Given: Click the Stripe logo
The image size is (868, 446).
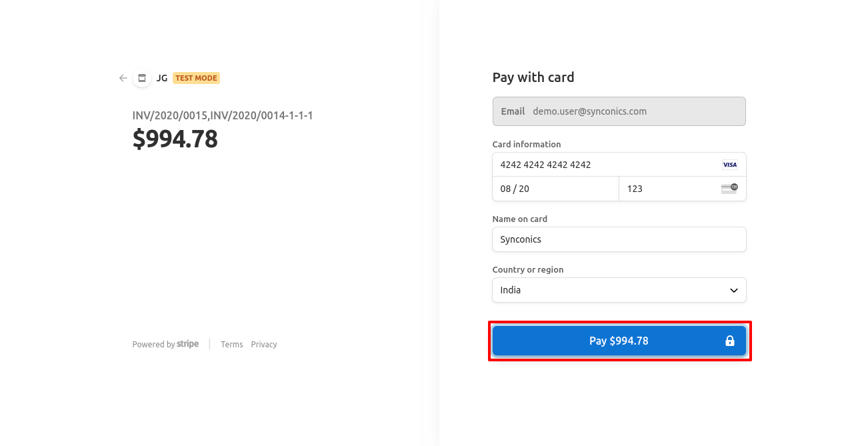Looking at the screenshot, I should [187, 344].
